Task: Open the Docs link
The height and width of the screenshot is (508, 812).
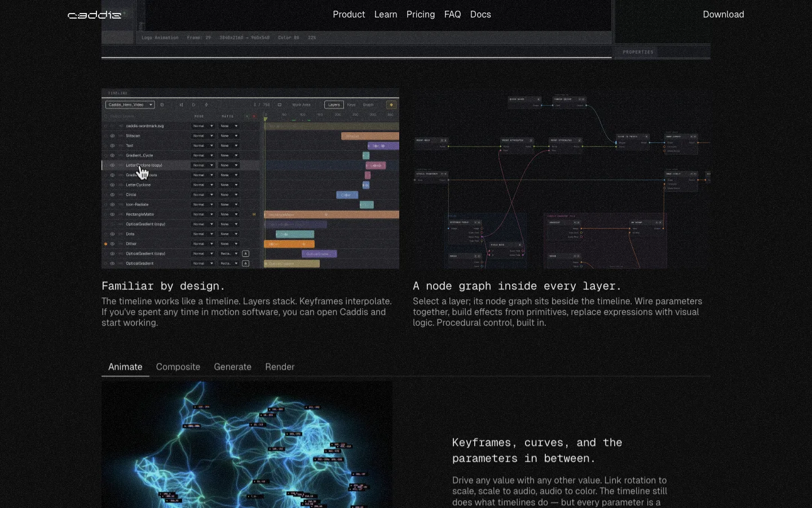Action: click(x=480, y=15)
